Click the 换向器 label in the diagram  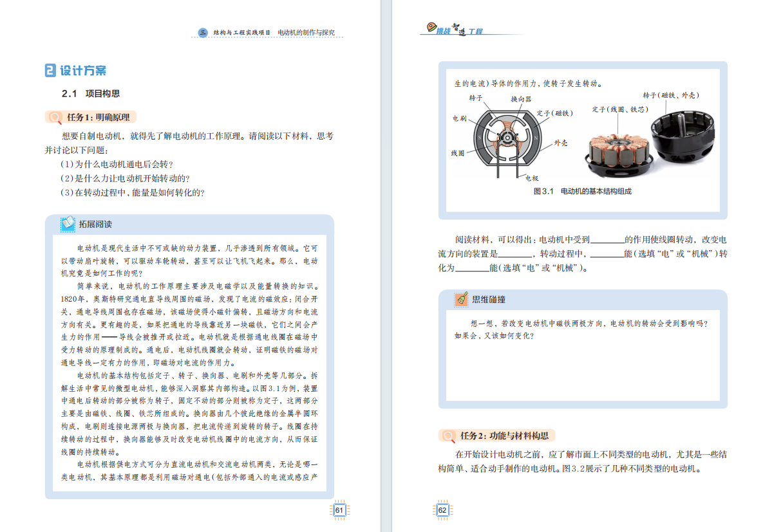(x=521, y=99)
